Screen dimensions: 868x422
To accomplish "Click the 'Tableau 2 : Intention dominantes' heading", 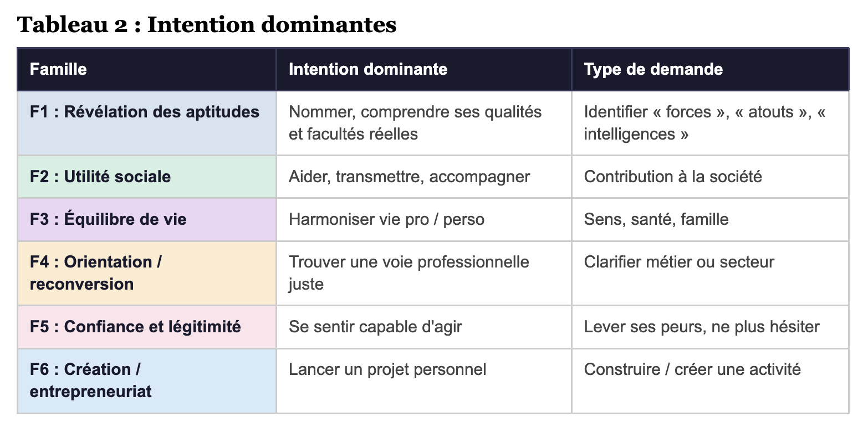I will click(x=207, y=25).
